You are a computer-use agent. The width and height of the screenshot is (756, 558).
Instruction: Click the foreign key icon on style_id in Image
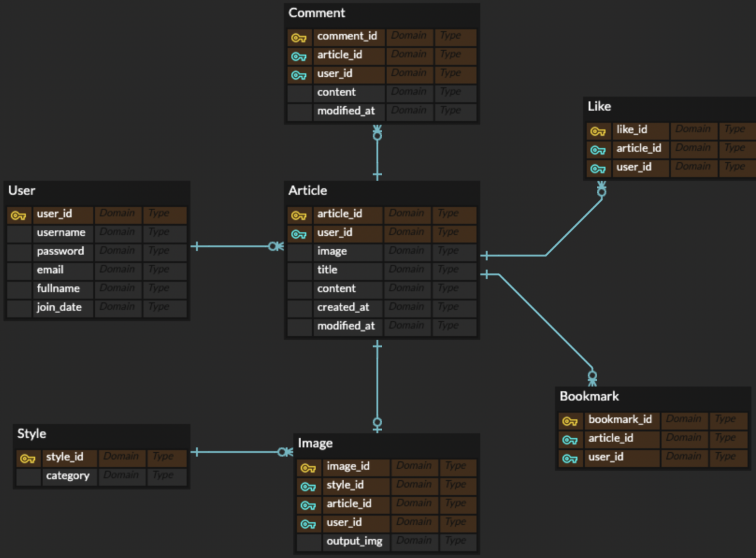pyautogui.click(x=308, y=486)
